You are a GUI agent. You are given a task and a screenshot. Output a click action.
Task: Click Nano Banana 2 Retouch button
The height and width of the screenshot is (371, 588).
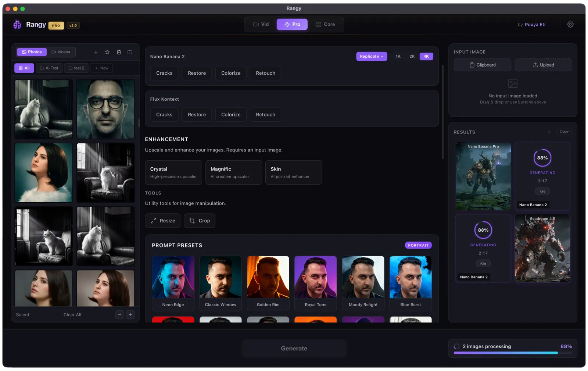(x=265, y=73)
